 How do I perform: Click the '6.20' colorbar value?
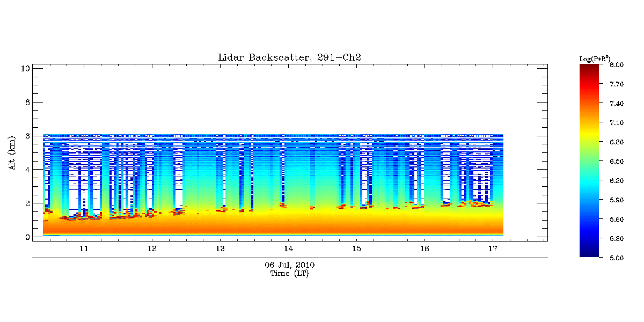coord(617,181)
